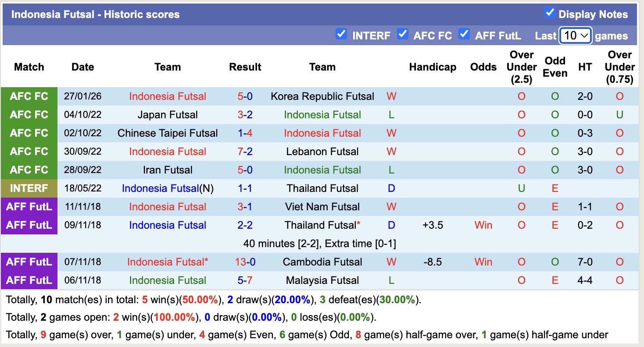
Task: Select the AFF FutL badge for the Malaysia game
Action: point(29,280)
